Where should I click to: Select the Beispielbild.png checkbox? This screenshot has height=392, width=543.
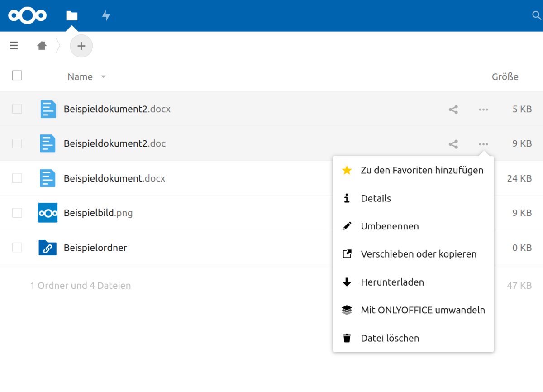[x=17, y=213]
